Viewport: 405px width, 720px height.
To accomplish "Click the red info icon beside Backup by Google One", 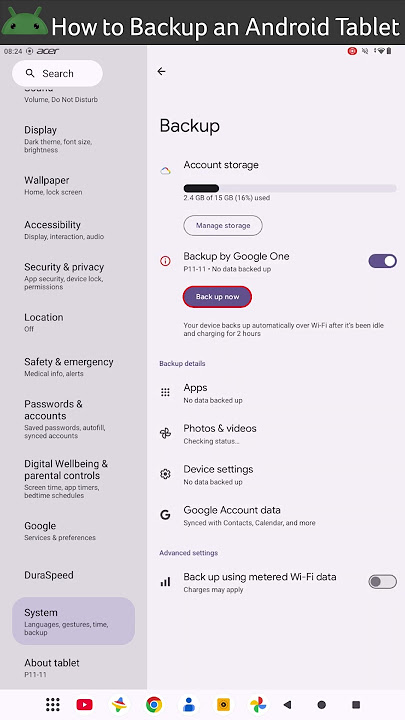I will 165,261.
